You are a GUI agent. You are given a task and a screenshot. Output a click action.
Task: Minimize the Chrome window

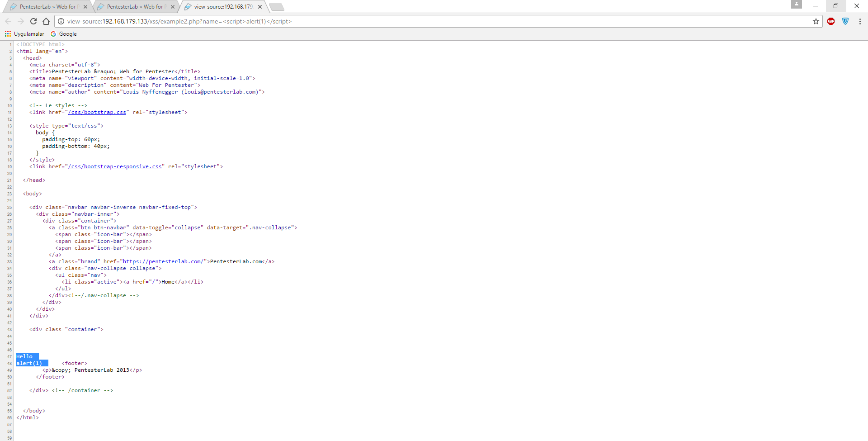pos(816,6)
